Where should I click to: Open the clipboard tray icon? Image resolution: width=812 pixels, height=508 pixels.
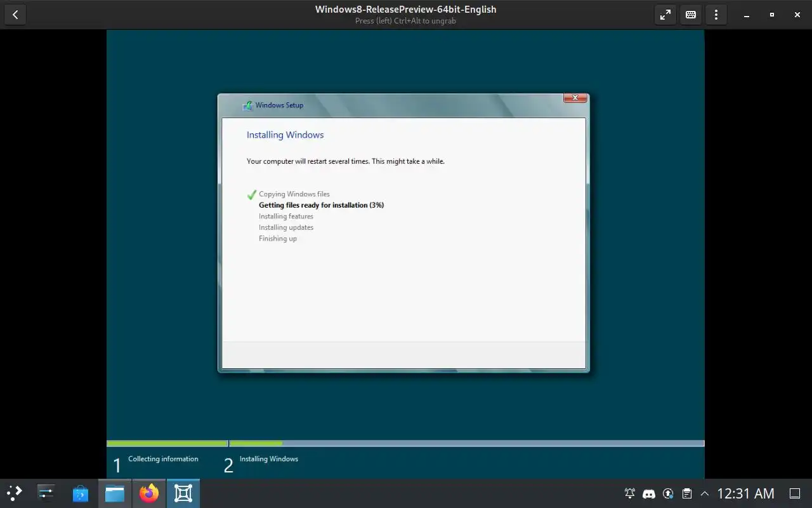tap(686, 493)
